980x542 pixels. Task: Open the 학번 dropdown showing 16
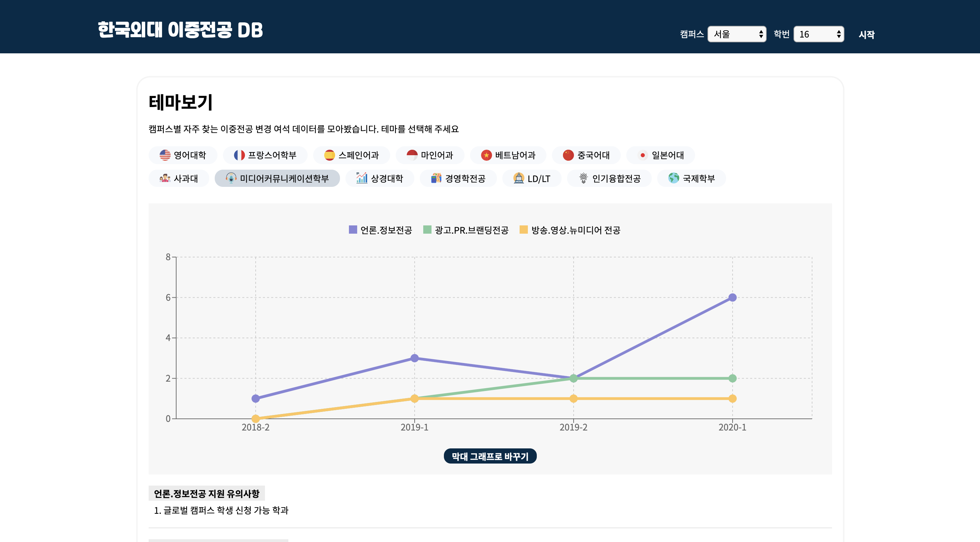click(819, 34)
